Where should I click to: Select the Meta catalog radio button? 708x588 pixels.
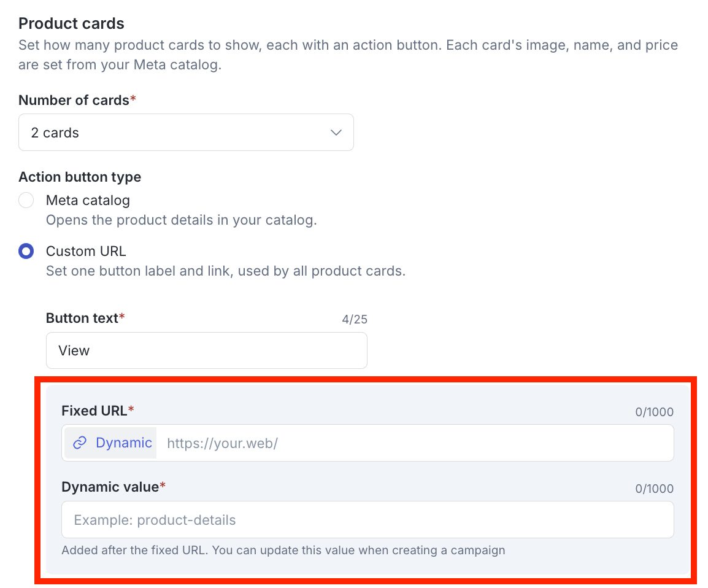26,200
